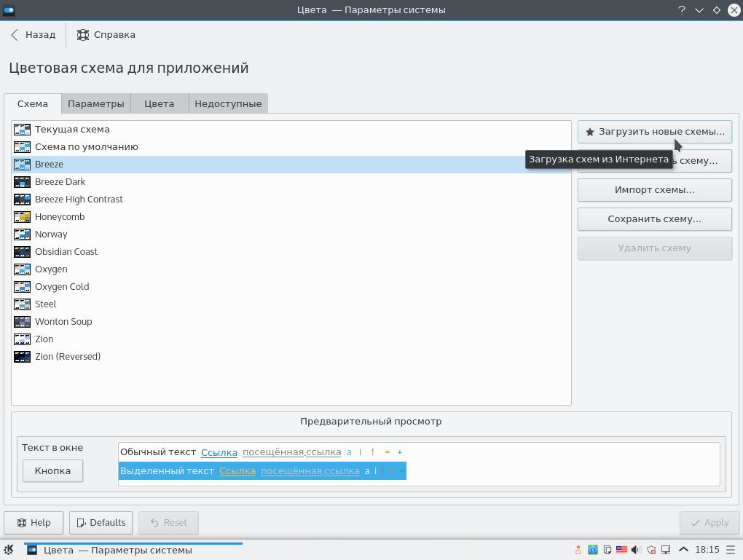Click Загрузить новые схемы button

click(x=654, y=132)
